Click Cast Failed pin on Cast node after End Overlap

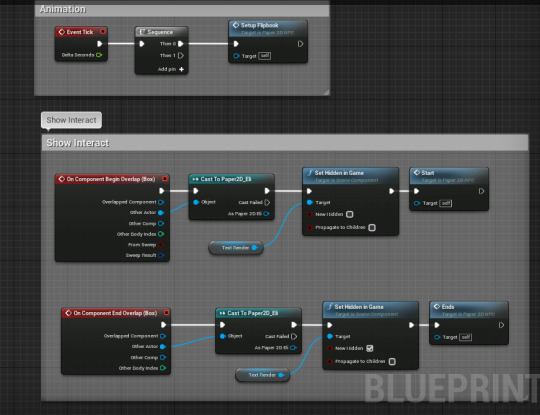294,336
